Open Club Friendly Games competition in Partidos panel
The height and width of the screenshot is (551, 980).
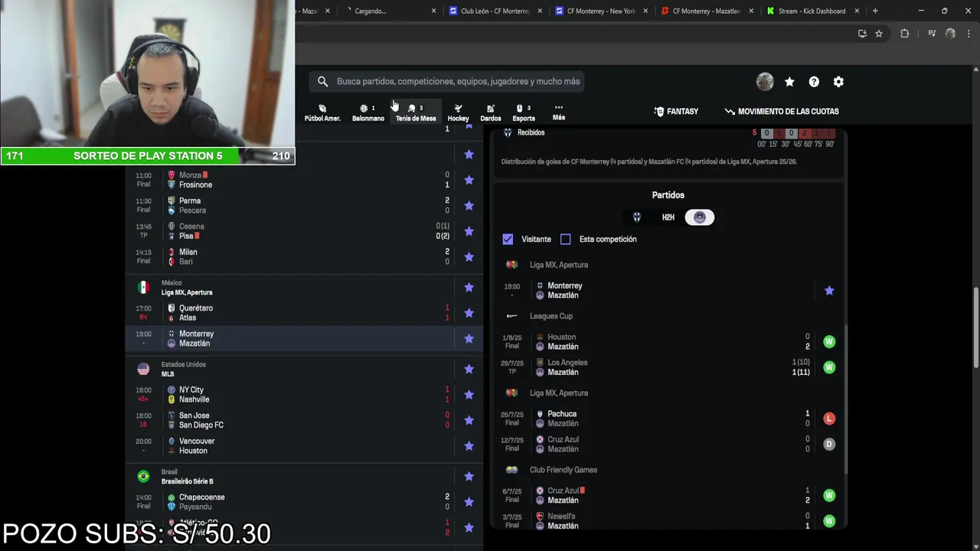[563, 470]
